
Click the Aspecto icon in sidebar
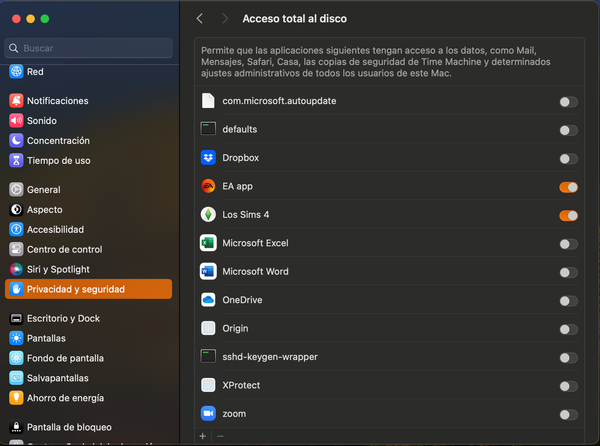[16, 209]
